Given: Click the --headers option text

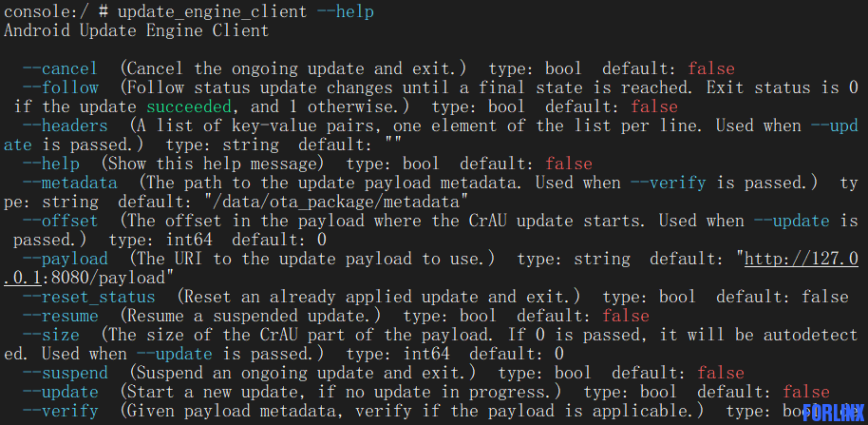Looking at the screenshot, I should point(66,126).
